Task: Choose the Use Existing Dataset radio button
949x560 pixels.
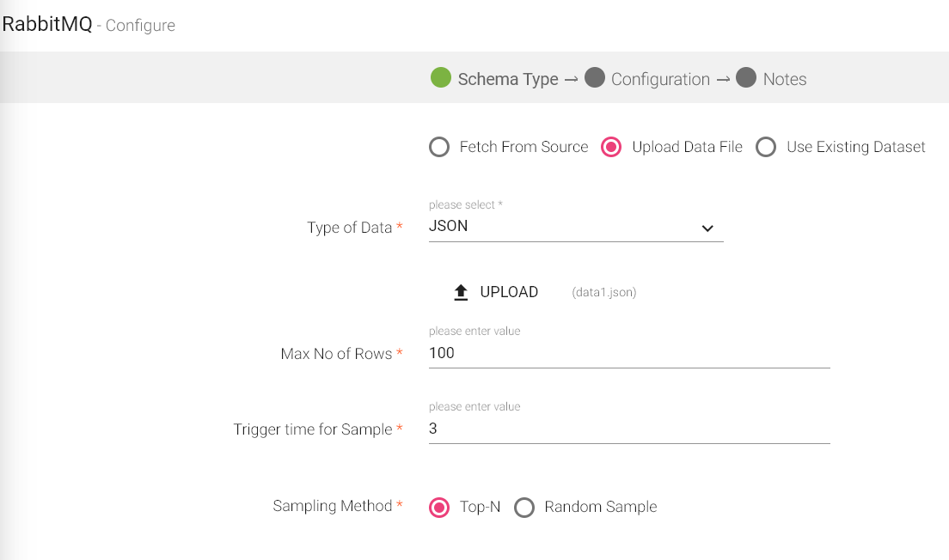Action: 766,147
